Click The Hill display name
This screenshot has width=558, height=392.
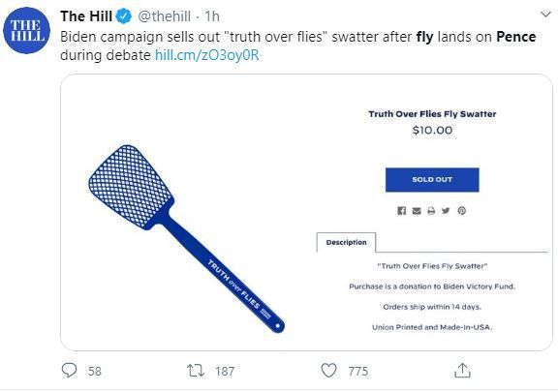tap(86, 16)
